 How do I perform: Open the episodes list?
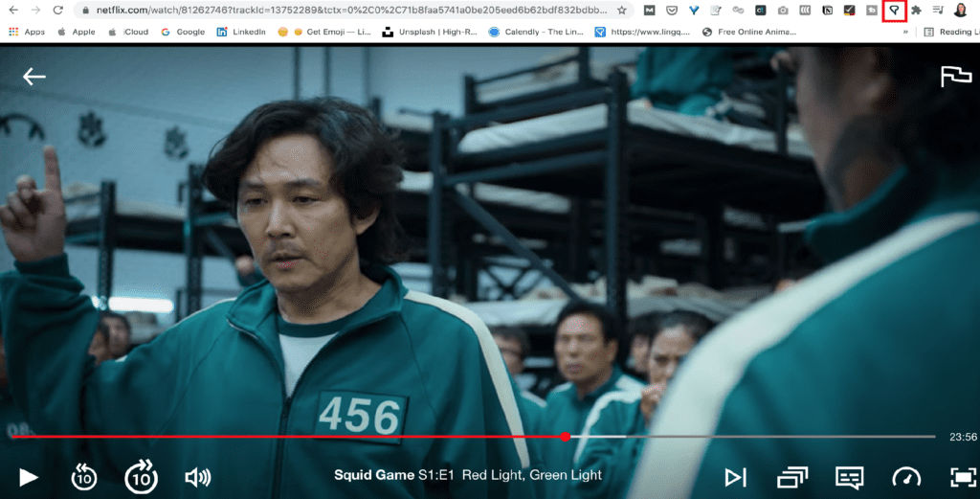click(x=791, y=478)
